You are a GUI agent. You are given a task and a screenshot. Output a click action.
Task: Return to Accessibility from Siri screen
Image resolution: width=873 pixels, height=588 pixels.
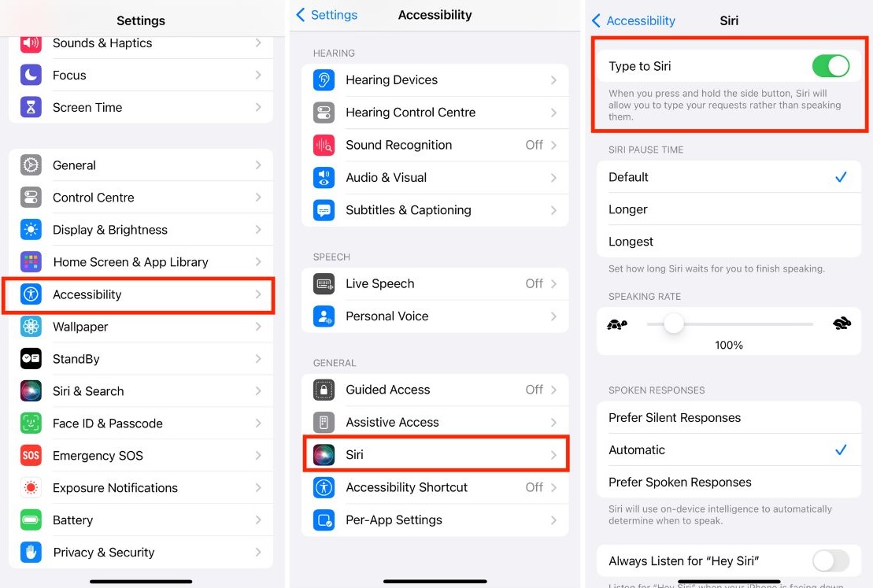pos(634,21)
